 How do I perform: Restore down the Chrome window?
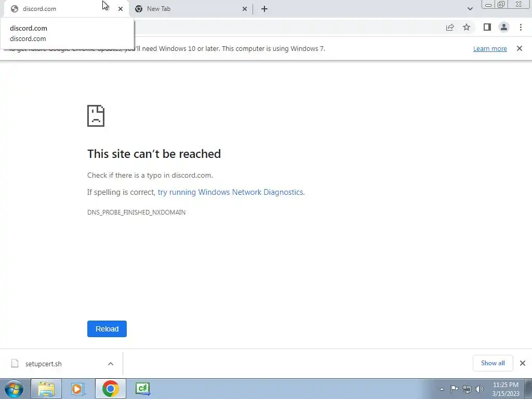501,4
